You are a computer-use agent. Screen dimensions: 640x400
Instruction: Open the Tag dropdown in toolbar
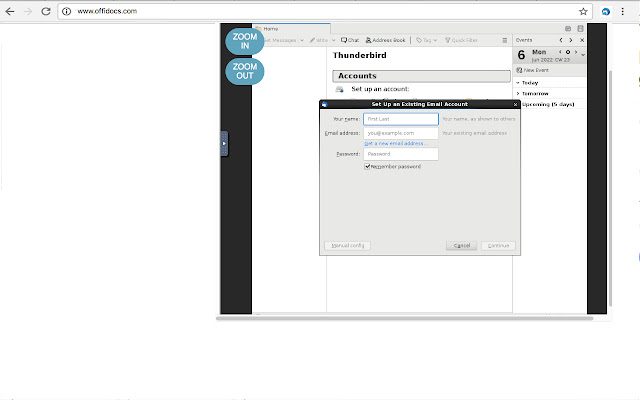[427, 40]
